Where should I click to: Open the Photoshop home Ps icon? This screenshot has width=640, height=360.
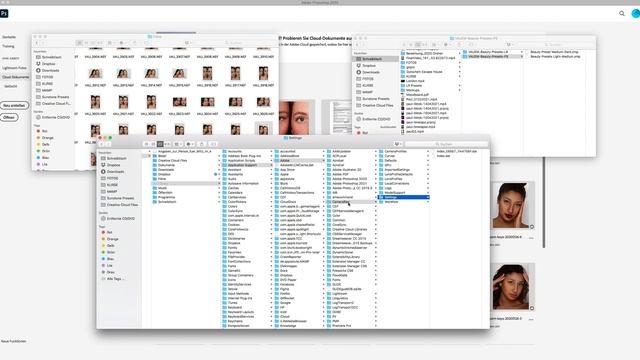[4, 13]
